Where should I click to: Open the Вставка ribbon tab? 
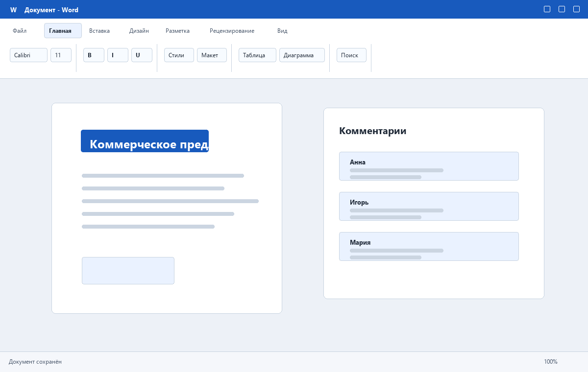[x=99, y=31]
